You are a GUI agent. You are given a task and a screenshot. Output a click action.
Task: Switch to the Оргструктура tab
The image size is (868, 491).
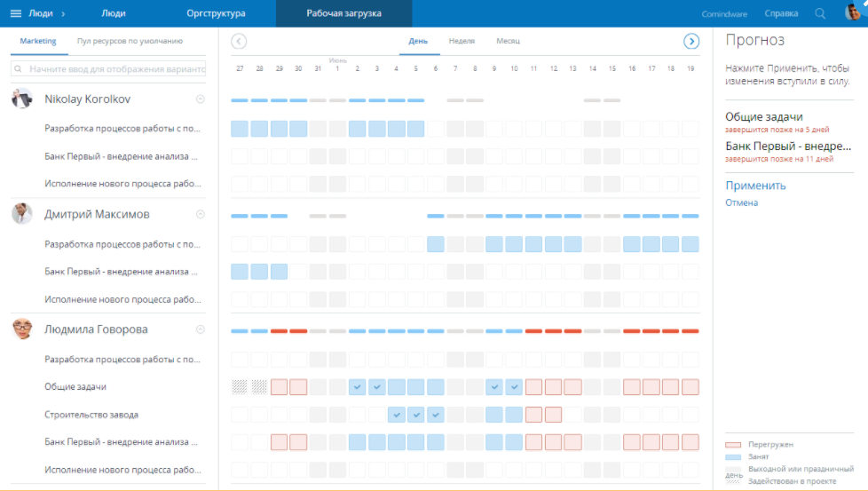(216, 13)
